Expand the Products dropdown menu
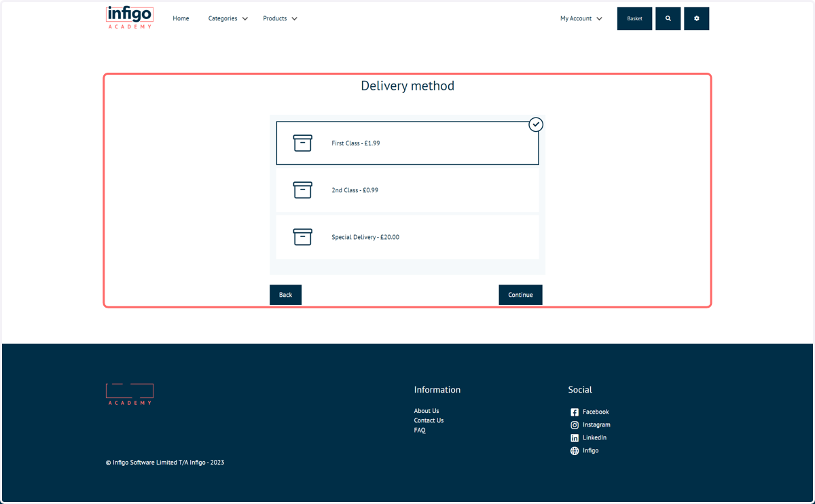The height and width of the screenshot is (504, 815). [x=280, y=18]
